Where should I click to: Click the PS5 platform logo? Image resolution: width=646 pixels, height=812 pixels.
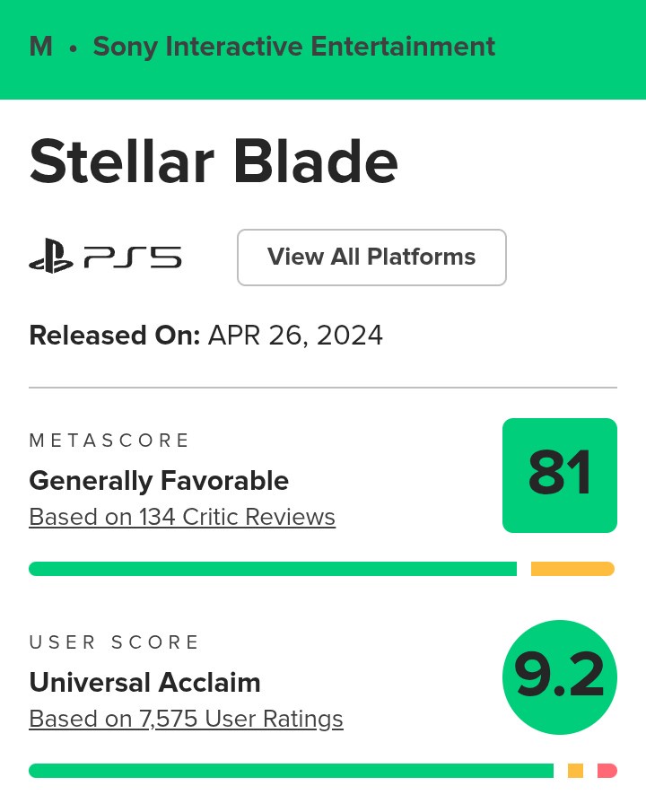(x=106, y=258)
